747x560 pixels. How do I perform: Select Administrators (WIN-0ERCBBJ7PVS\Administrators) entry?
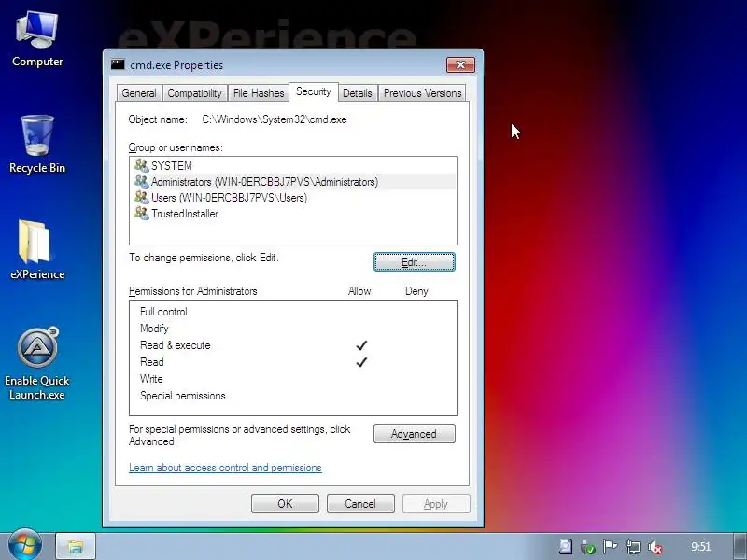tap(293, 181)
